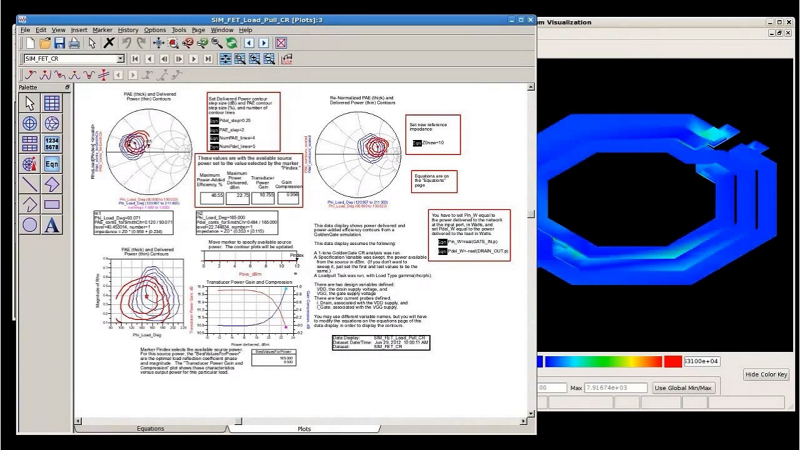Screen dimensions: 800x450
Task: Insert a Smith chart from Palette
Action: 52,123
